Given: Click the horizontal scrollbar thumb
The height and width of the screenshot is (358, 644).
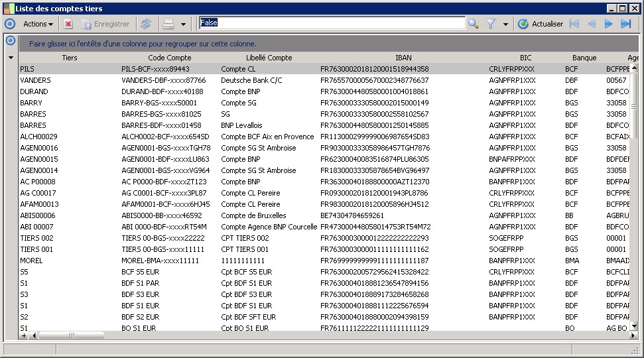Looking at the screenshot, I should (71, 335).
